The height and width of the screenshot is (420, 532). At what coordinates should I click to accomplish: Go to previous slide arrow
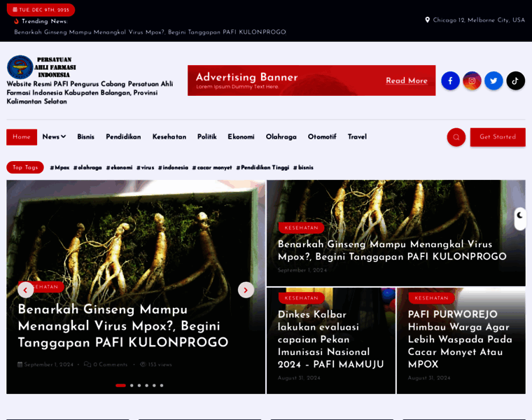[25, 290]
